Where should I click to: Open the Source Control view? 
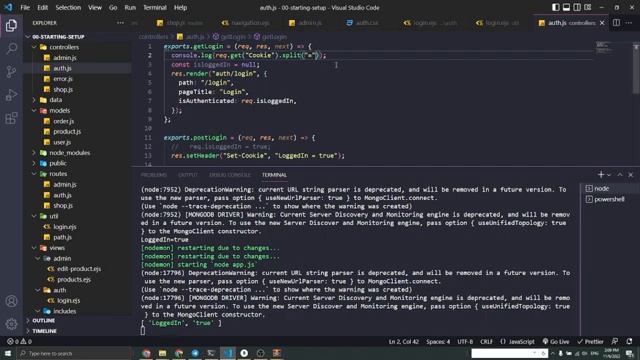point(11,72)
